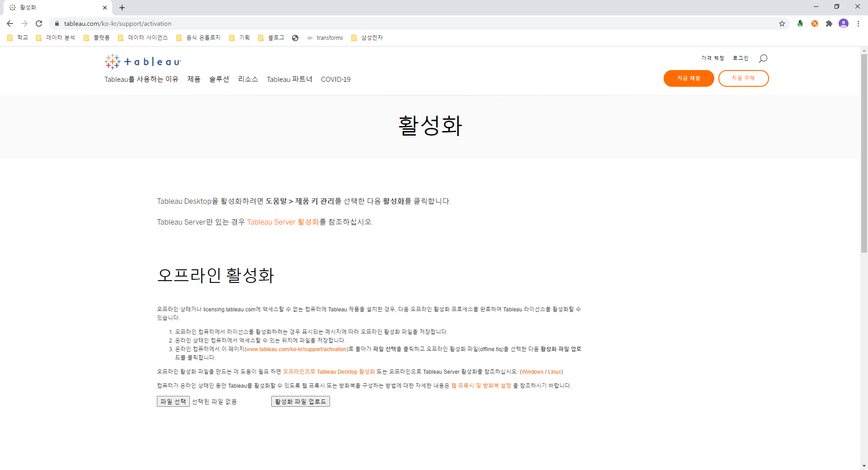Click the browser forward arrow
The width and height of the screenshot is (868, 470).
point(24,23)
